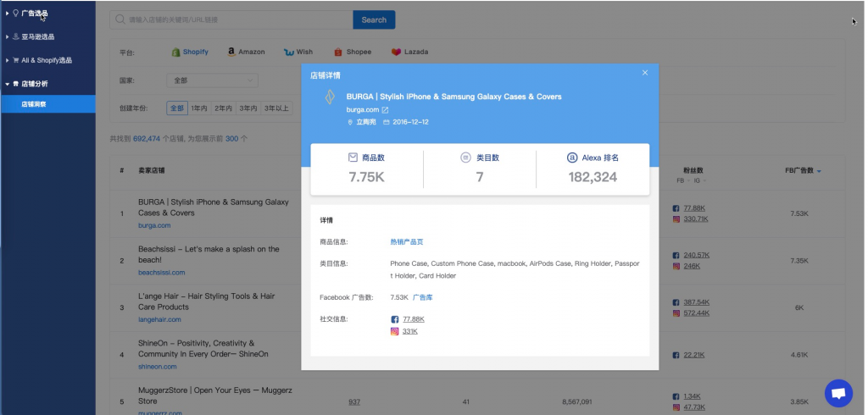Select 3年内 creation year option
Screen dimensions: 868x415
tap(248, 108)
